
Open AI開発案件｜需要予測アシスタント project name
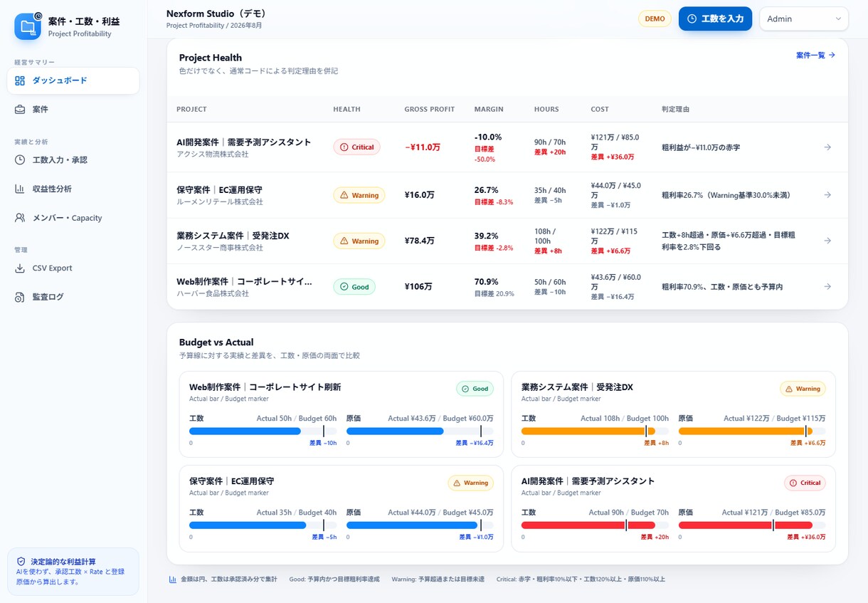pos(244,142)
